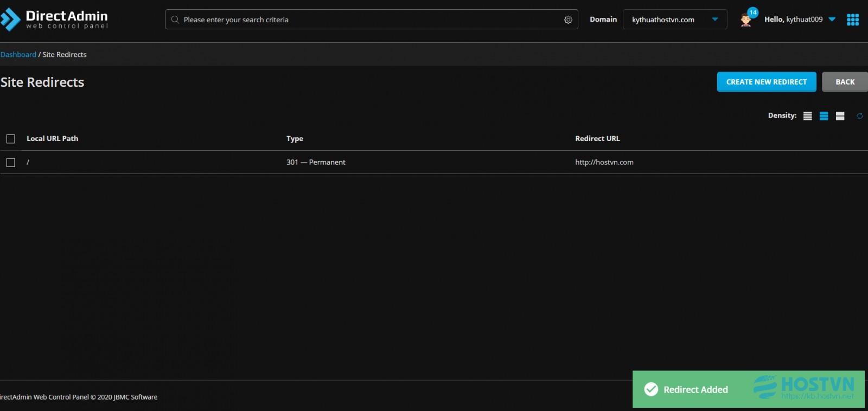Screen dimensions: 868x411
Task: Click Hello, kythuat009 username text
Action: click(x=793, y=20)
